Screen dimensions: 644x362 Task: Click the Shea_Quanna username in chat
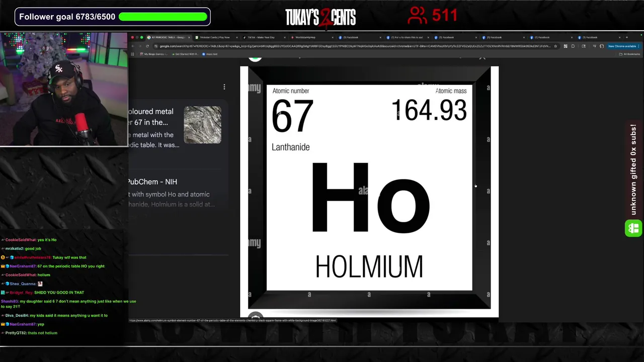22,284
